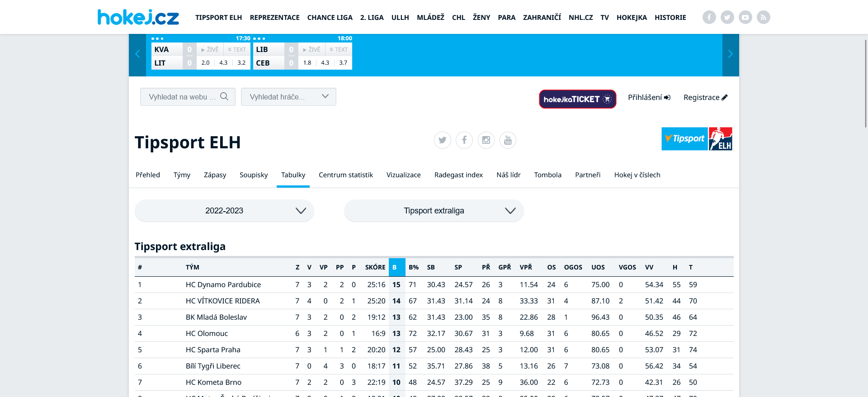The width and height of the screenshot is (868, 397).
Task: Open the Facebook icon in the top header
Action: click(x=709, y=17)
